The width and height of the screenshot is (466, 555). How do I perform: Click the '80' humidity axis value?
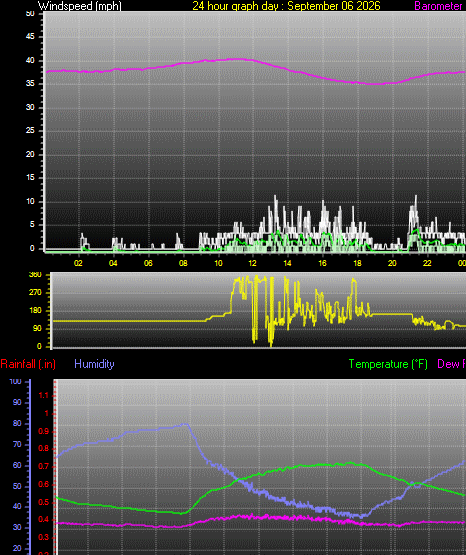point(17,424)
